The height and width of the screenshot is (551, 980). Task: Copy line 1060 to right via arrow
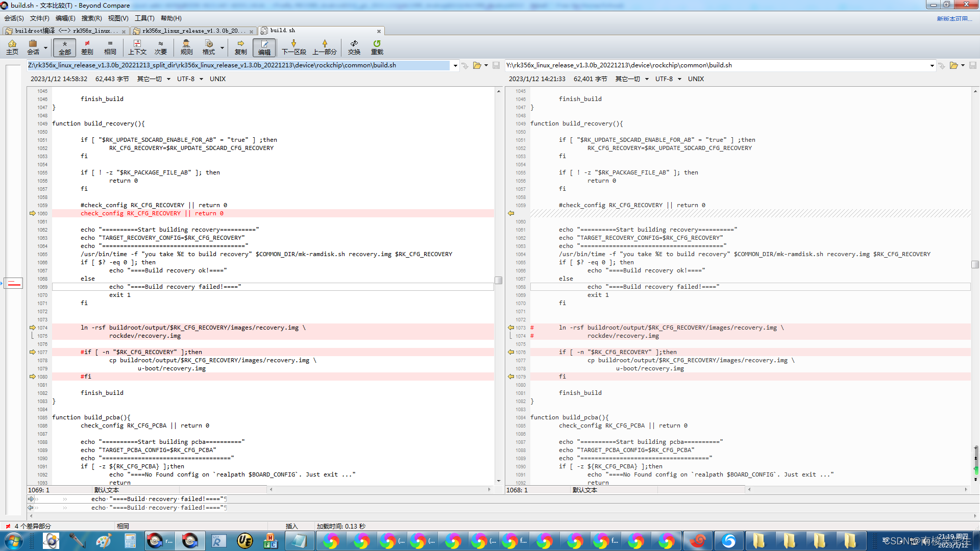(x=33, y=213)
